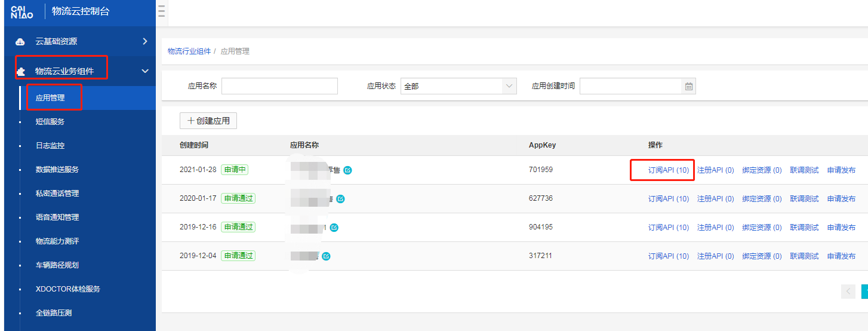The image size is (868, 331).
Task: Expand the 云基础资源 chevron arrow
Action: (x=144, y=41)
